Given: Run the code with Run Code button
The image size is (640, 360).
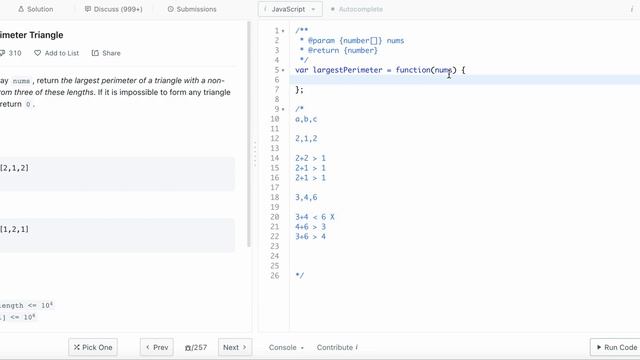Looking at the screenshot, I should coord(616,347).
